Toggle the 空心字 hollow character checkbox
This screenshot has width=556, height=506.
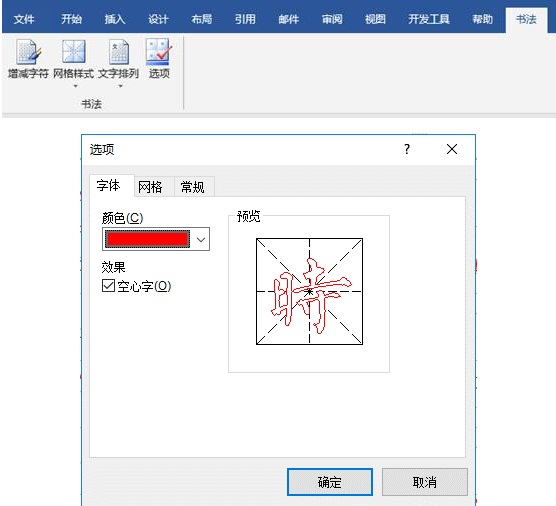pyautogui.click(x=108, y=285)
